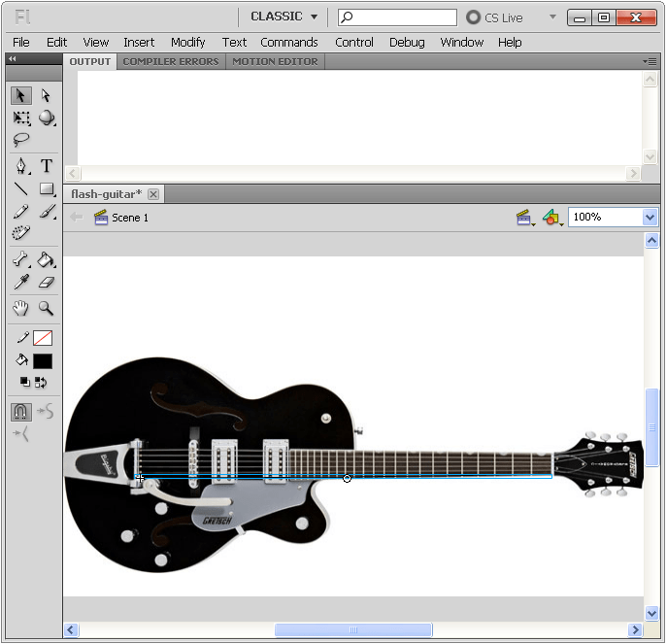Click the Black and White colors icon
This screenshot has height=644, width=667.
tap(24, 382)
